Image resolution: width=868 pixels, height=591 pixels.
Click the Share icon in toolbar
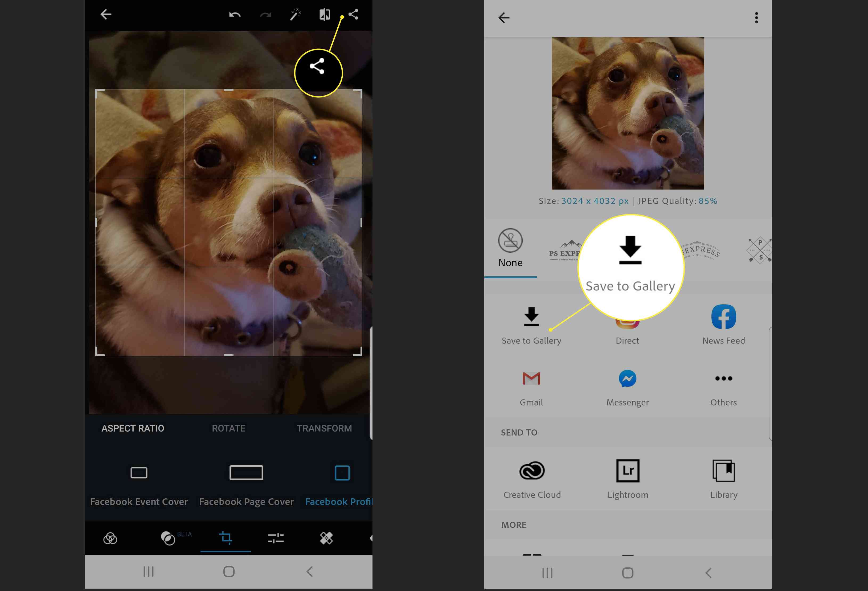(354, 15)
